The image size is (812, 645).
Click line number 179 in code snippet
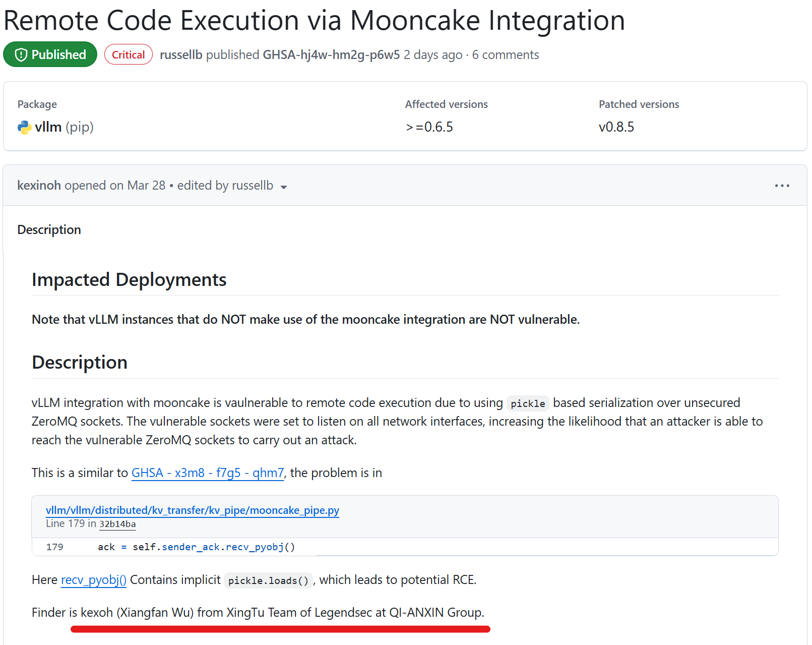point(55,547)
